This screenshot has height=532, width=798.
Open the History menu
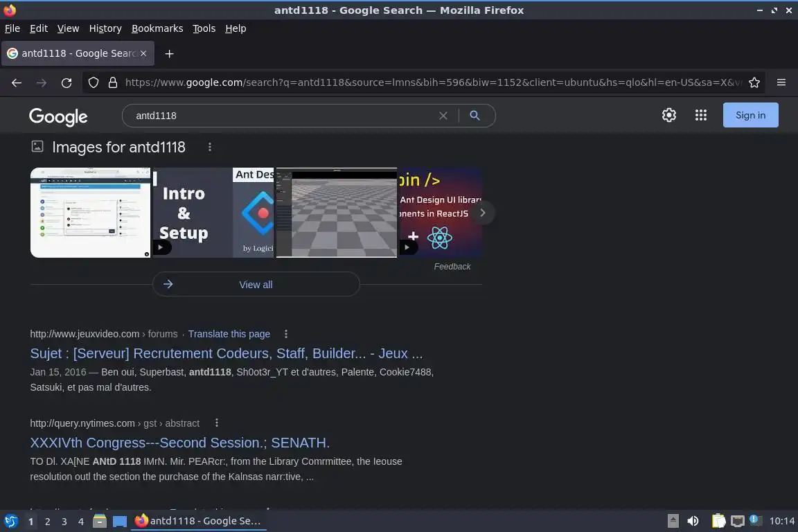click(105, 28)
